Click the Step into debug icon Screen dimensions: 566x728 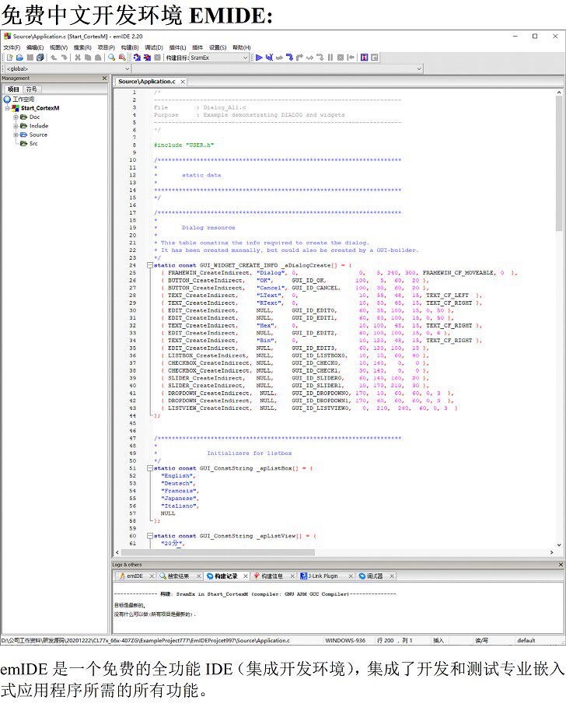(289, 58)
